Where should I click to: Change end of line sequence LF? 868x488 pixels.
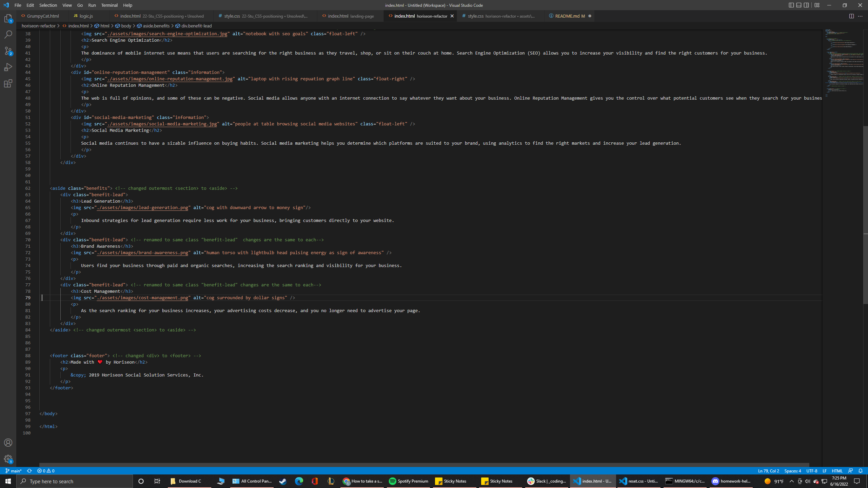[x=825, y=471]
